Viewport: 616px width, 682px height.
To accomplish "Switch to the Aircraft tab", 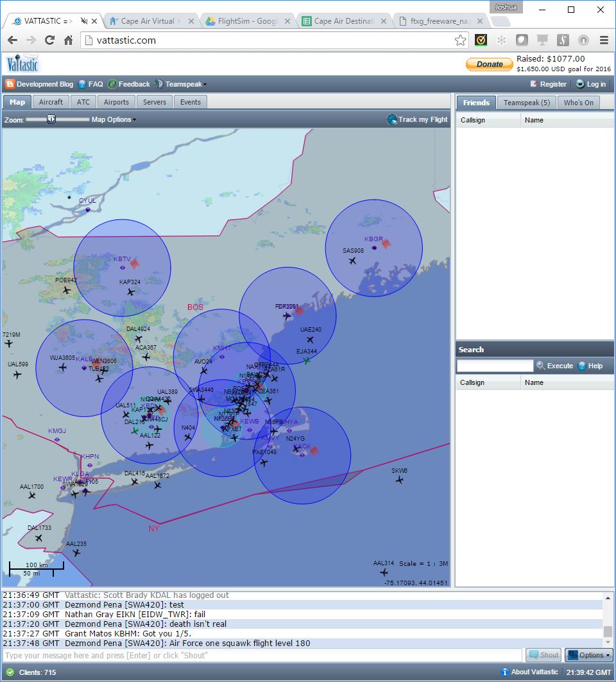I will [x=51, y=102].
